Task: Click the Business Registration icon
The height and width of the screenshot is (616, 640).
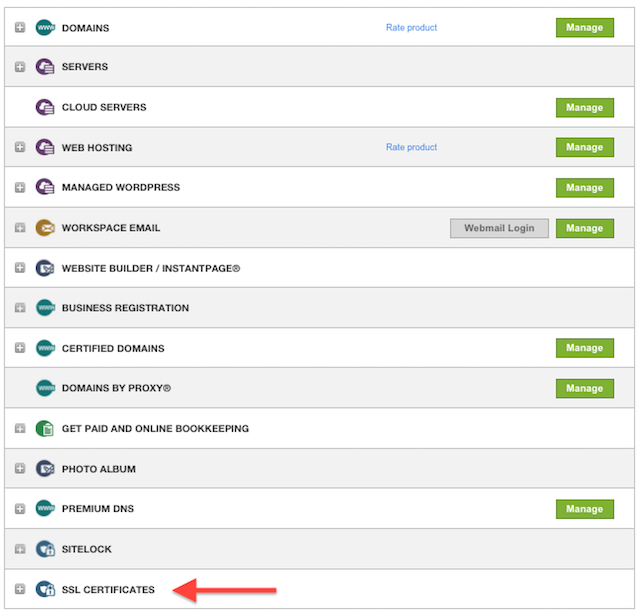Action: [45, 307]
